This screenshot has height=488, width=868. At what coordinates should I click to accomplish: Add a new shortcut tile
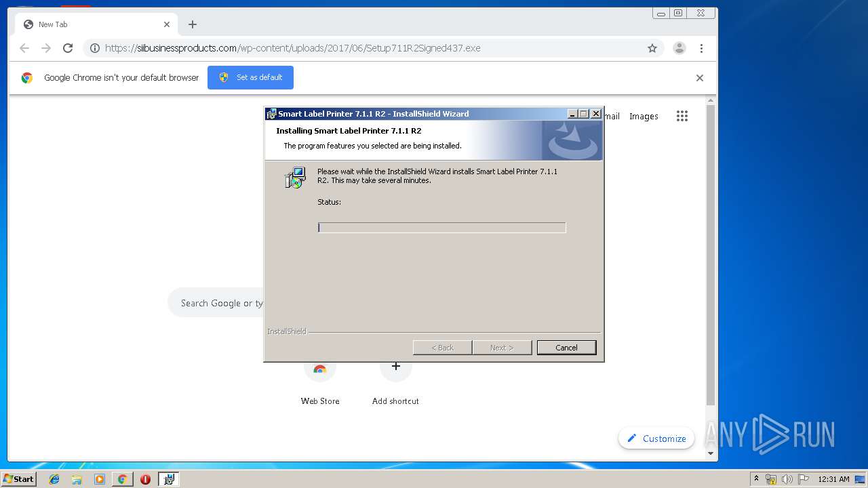tap(395, 384)
